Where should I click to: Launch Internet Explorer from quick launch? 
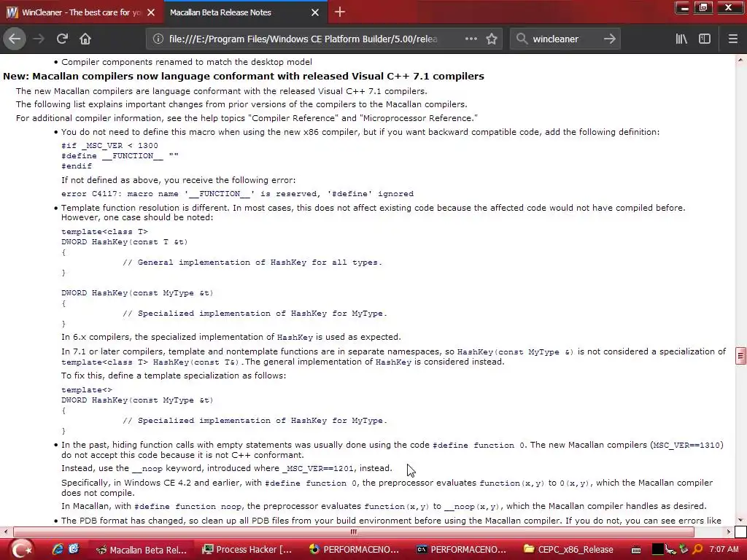58,550
